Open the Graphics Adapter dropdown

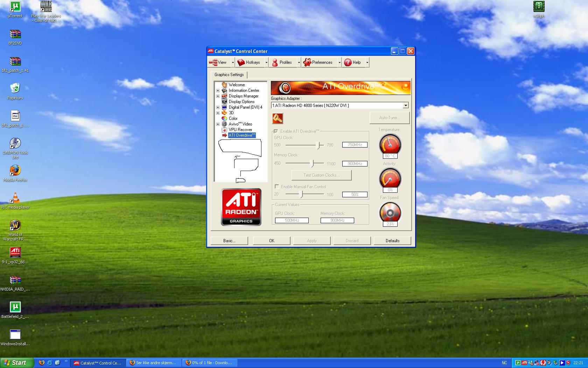[405, 105]
